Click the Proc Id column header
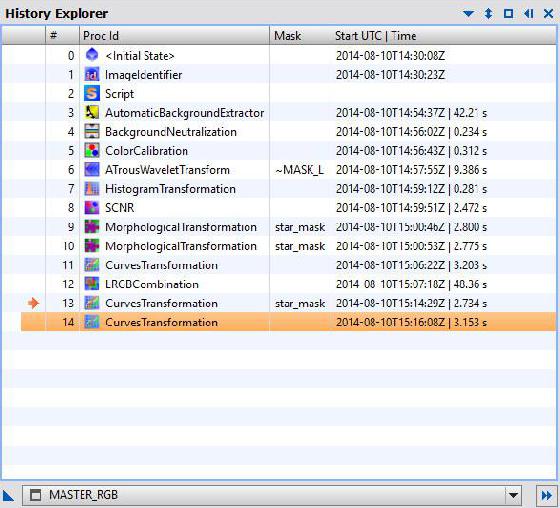The width and height of the screenshot is (560, 508). point(174,36)
